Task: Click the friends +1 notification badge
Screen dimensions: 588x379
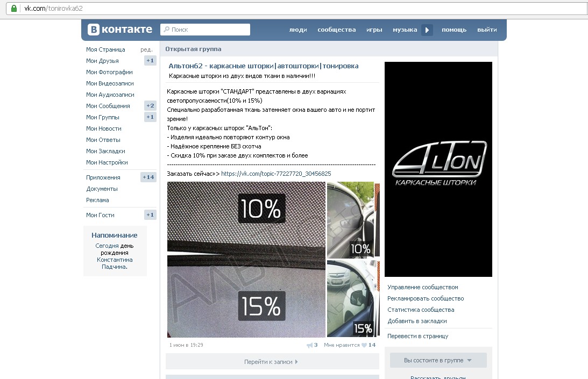Action: click(150, 60)
